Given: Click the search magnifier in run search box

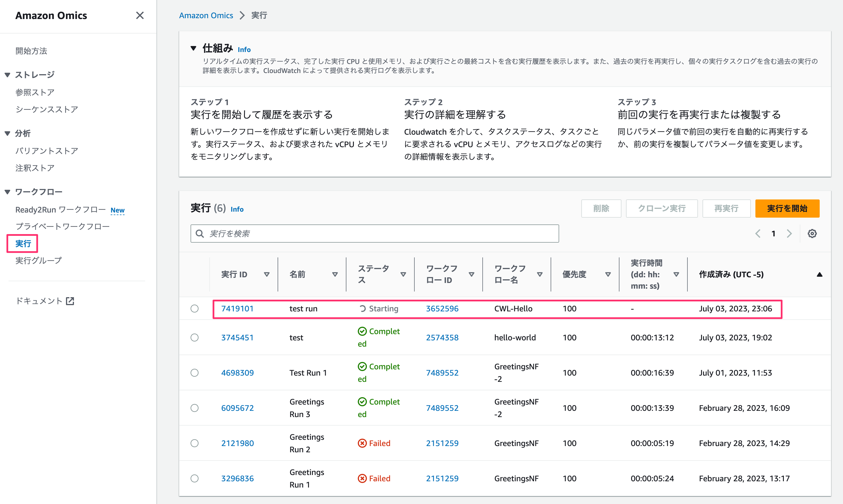Looking at the screenshot, I should (x=200, y=234).
